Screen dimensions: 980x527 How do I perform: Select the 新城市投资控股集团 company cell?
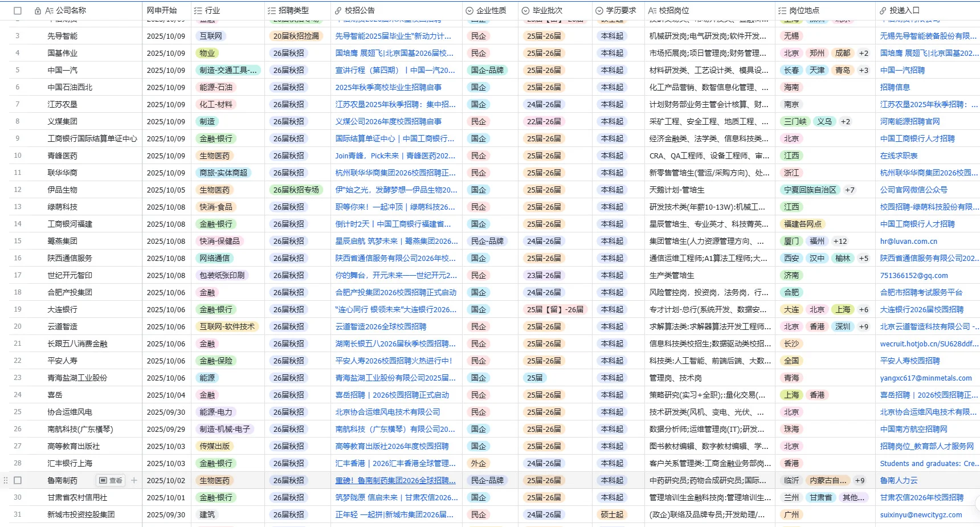(x=85, y=514)
